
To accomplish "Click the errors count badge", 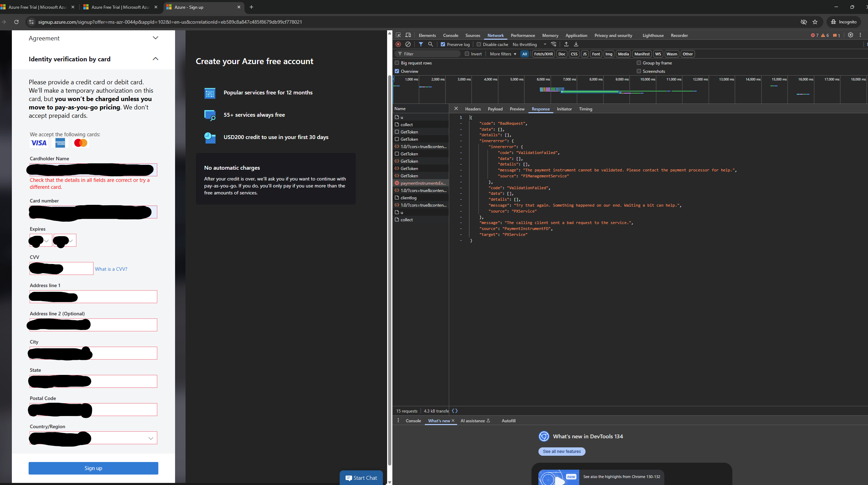I will pos(815,35).
